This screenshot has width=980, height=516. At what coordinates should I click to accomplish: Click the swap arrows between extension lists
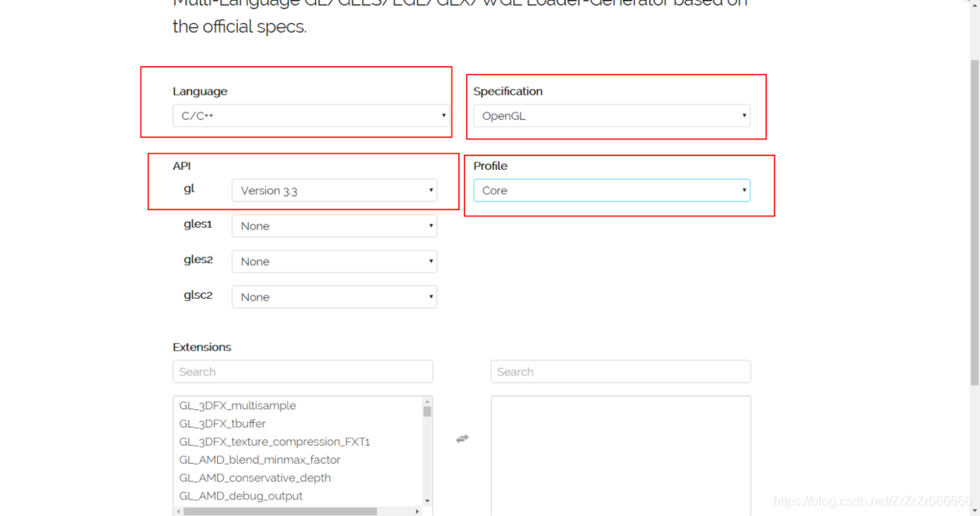coord(462,438)
